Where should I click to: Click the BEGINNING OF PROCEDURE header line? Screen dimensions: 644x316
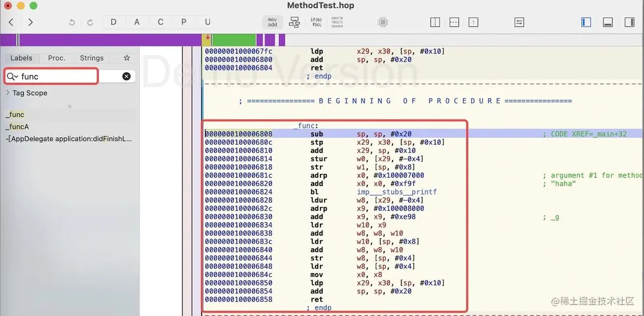click(x=405, y=101)
